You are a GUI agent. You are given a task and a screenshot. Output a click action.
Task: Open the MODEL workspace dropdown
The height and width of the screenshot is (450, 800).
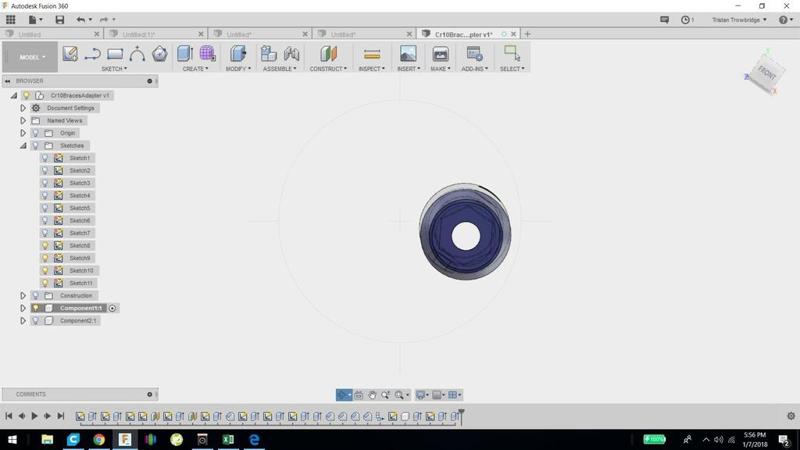point(30,57)
